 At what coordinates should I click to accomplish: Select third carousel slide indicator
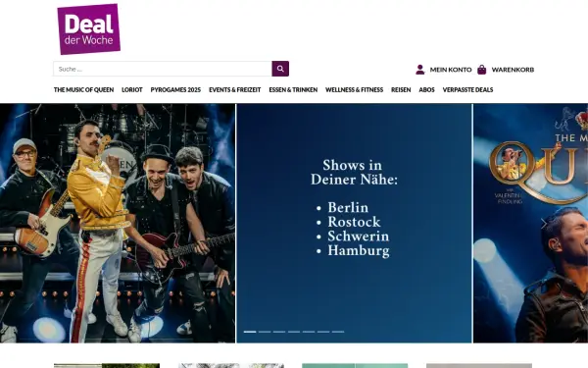279,332
